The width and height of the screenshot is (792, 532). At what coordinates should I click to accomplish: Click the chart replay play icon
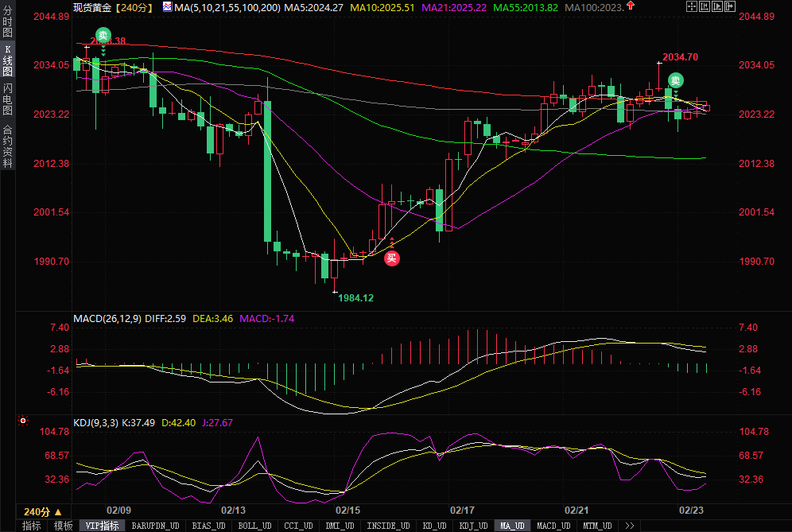pyautogui.click(x=716, y=6)
